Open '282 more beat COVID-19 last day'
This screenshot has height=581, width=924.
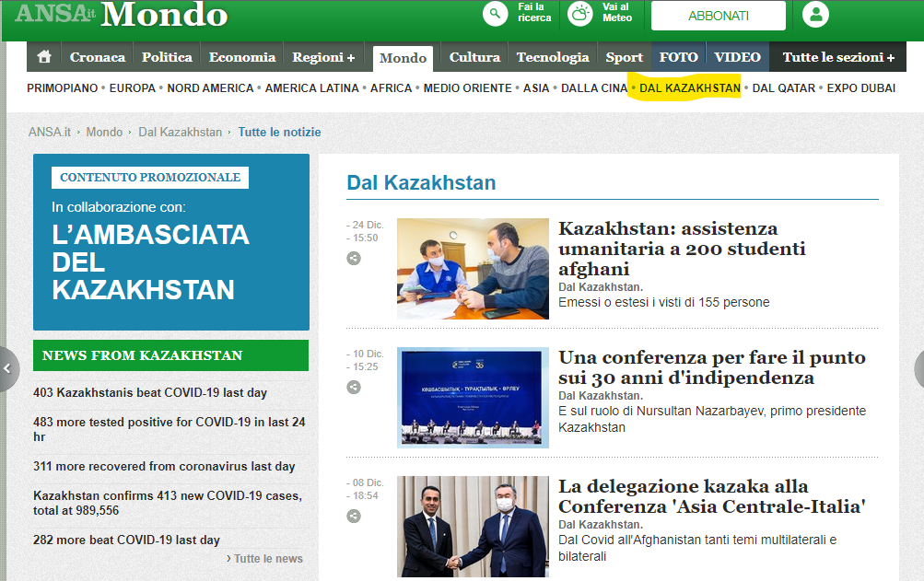[x=127, y=540]
